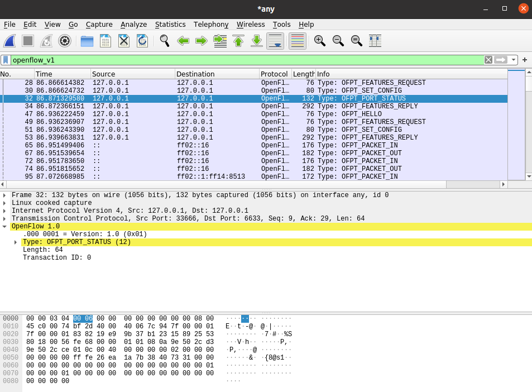Viewport: 532px width, 392px height.
Task: Click Transaction ID: 0 field
Action: click(56, 257)
